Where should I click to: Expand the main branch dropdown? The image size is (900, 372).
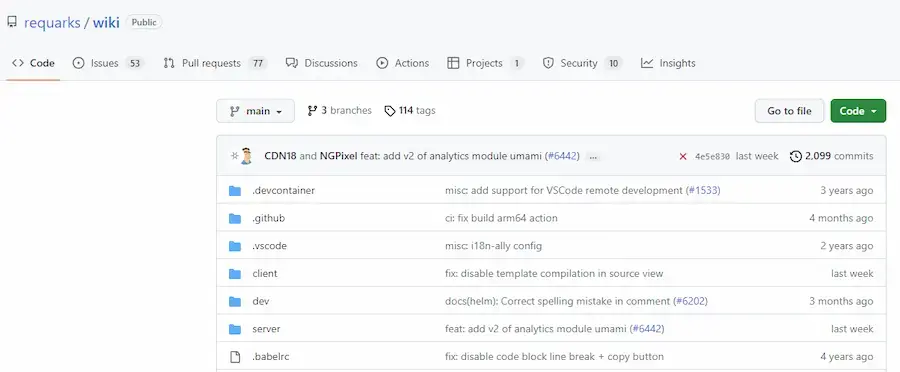pos(255,111)
